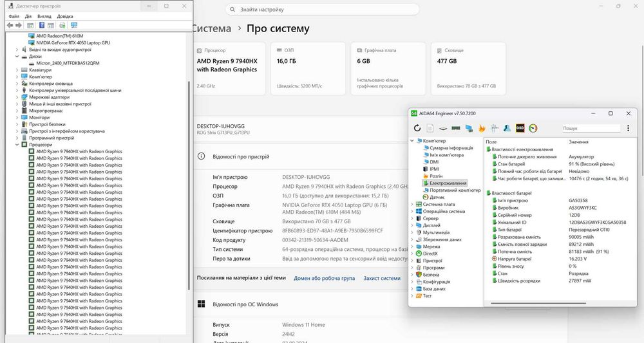
Task: Collapse the Диски node in Device Manager
Action: (x=17, y=57)
